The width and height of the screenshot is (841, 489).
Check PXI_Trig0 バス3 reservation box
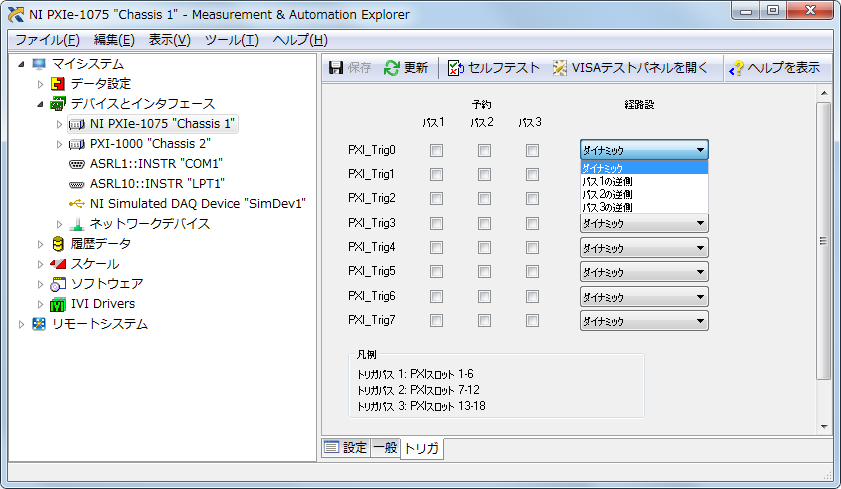(x=533, y=151)
